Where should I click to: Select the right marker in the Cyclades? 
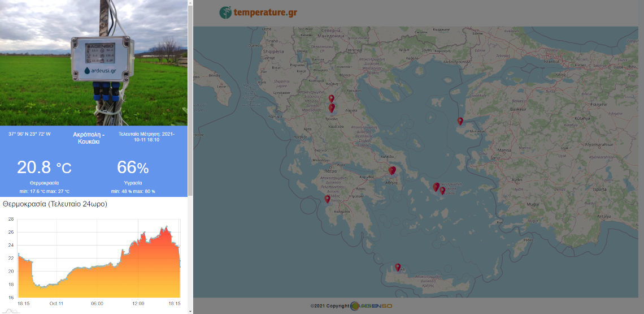442,191
